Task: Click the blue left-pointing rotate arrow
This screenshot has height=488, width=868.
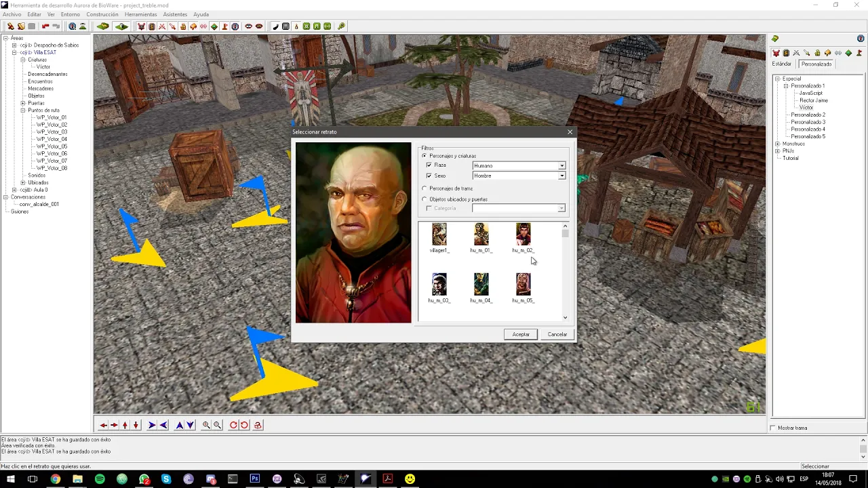Action: point(163,425)
